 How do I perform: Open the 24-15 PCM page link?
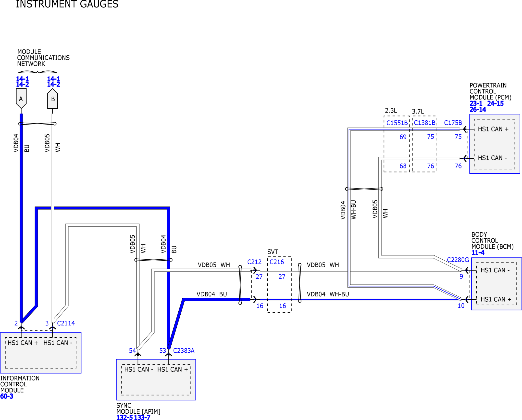point(495,103)
